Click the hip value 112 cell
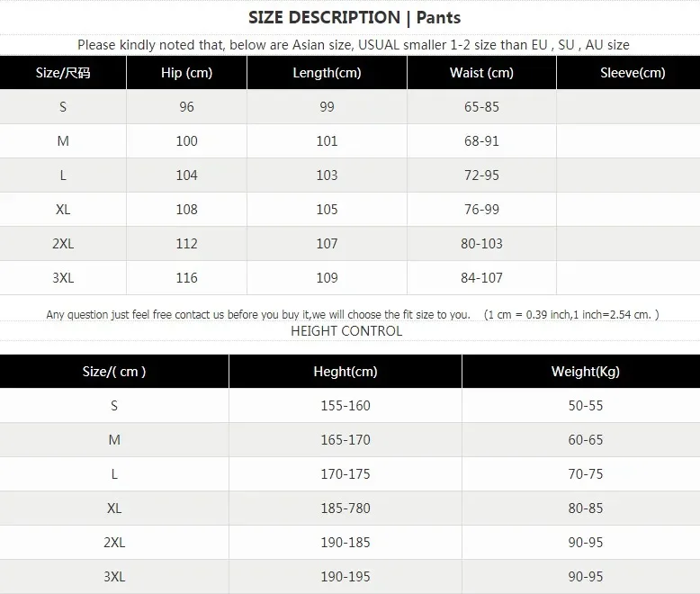Viewport: 700px width, 594px height. [x=186, y=244]
